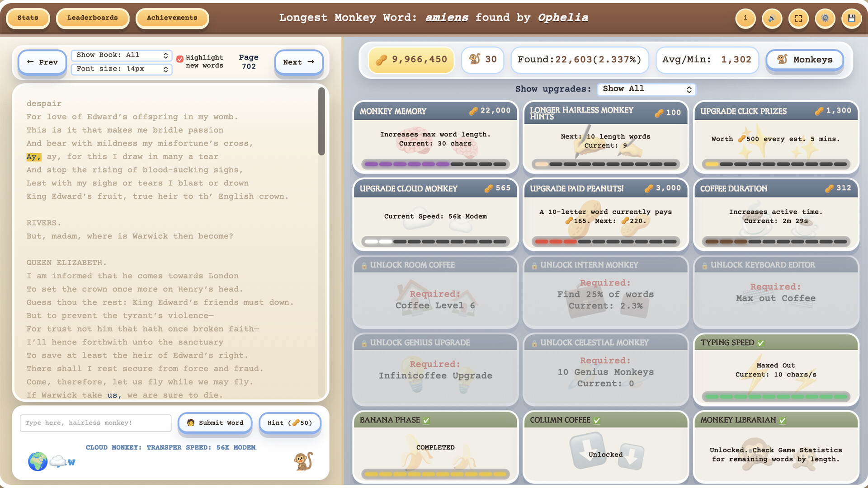Click the Submit Word button
The image size is (868, 488).
tap(215, 423)
